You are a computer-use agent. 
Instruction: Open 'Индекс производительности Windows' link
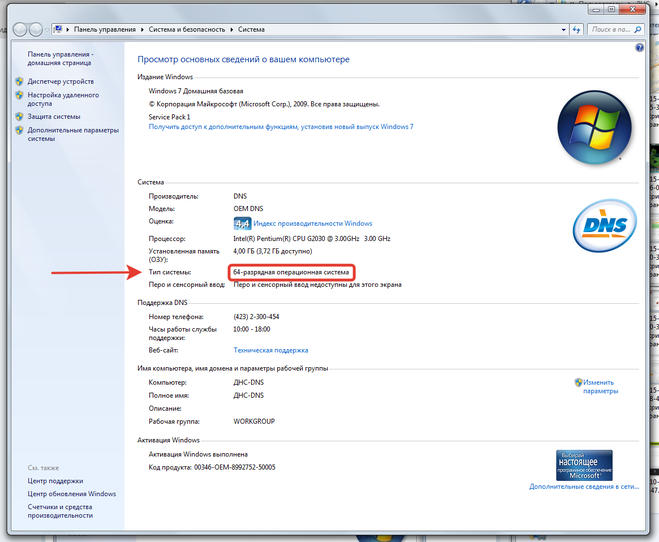click(313, 224)
